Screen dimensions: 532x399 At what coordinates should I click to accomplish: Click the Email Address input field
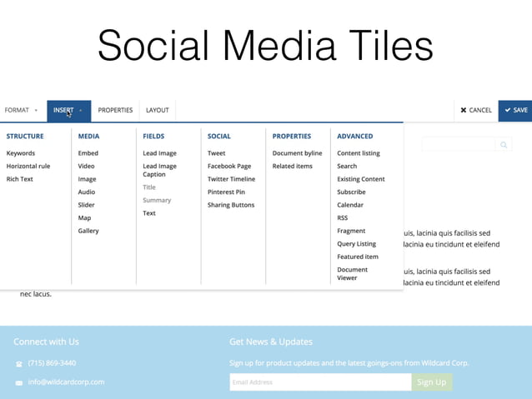click(x=321, y=382)
